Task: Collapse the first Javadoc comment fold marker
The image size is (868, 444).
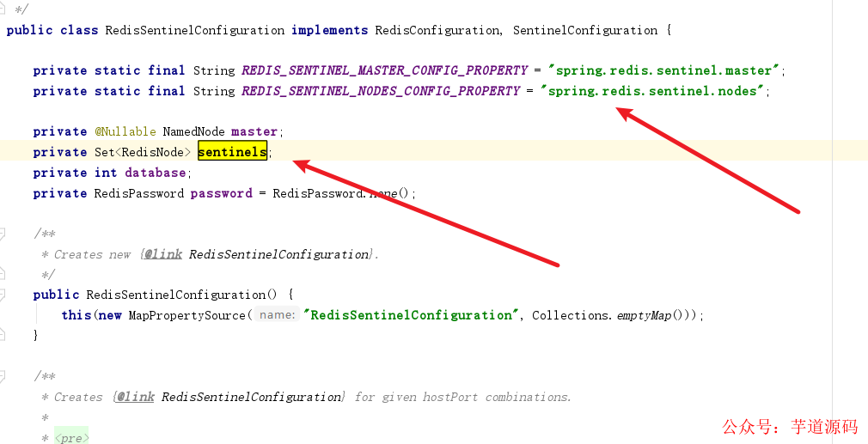Action: (3, 234)
